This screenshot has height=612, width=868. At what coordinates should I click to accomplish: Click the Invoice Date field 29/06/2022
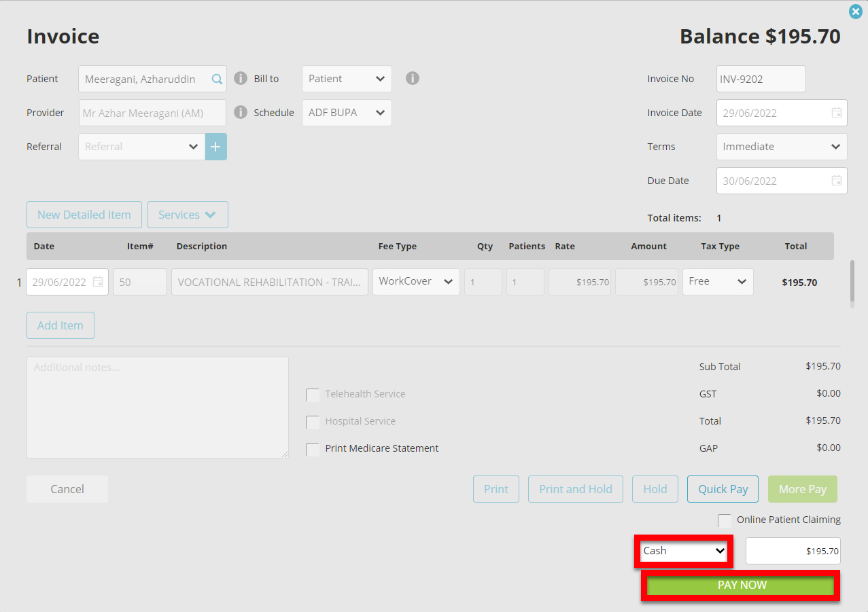(782, 113)
